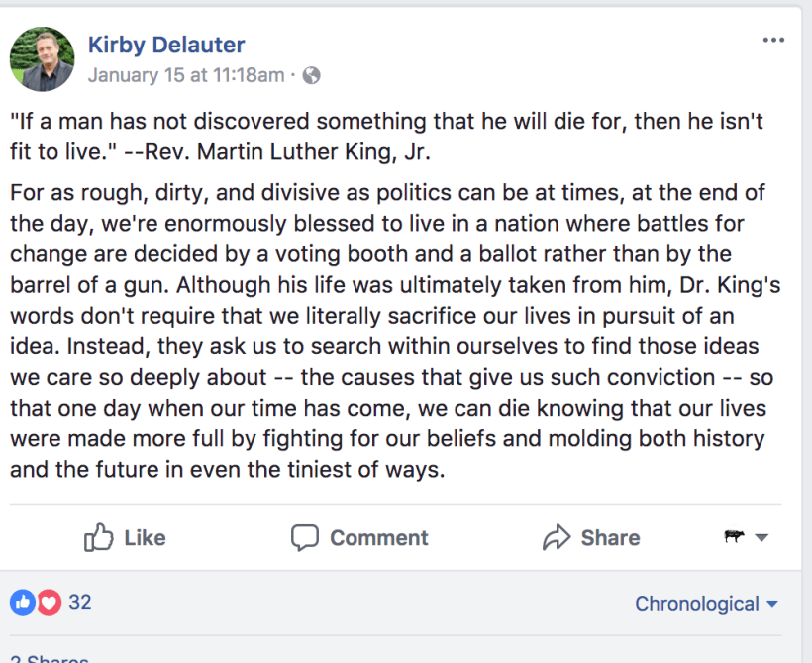Click the globe public privacy icon
Screen dimensions: 812x663
(311, 75)
